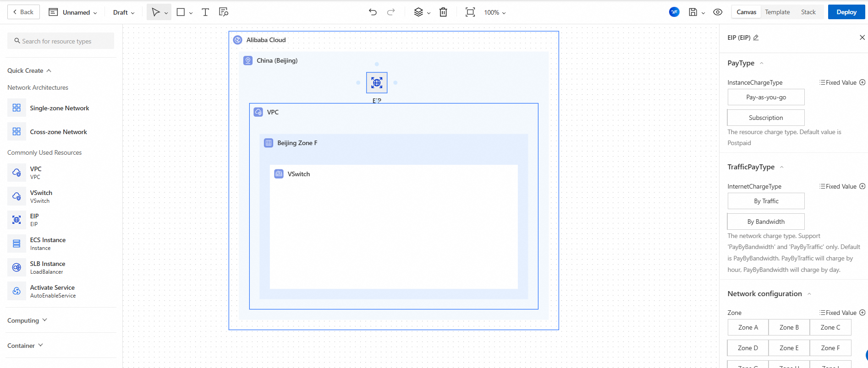Undo the last canvas action
The width and height of the screenshot is (868, 368).
[373, 12]
